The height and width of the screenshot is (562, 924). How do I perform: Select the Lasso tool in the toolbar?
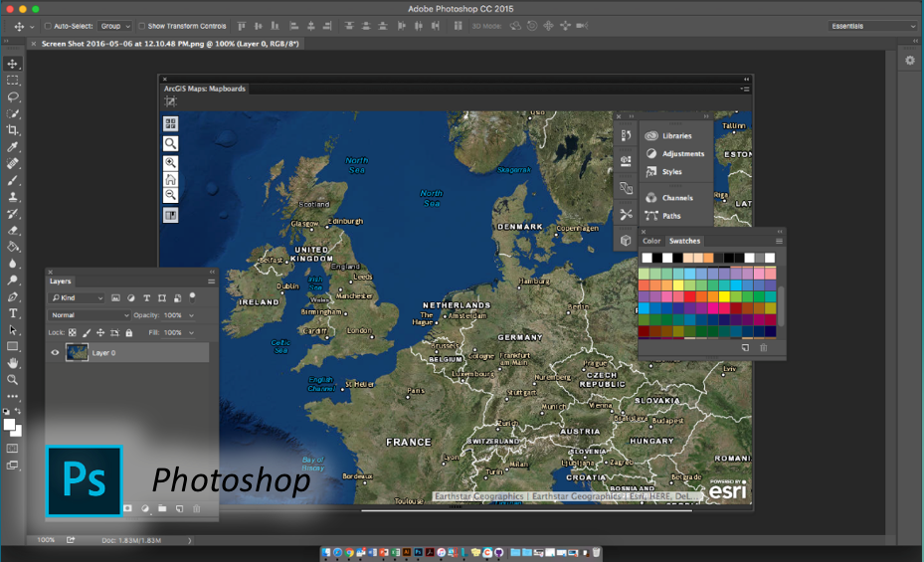(x=13, y=96)
